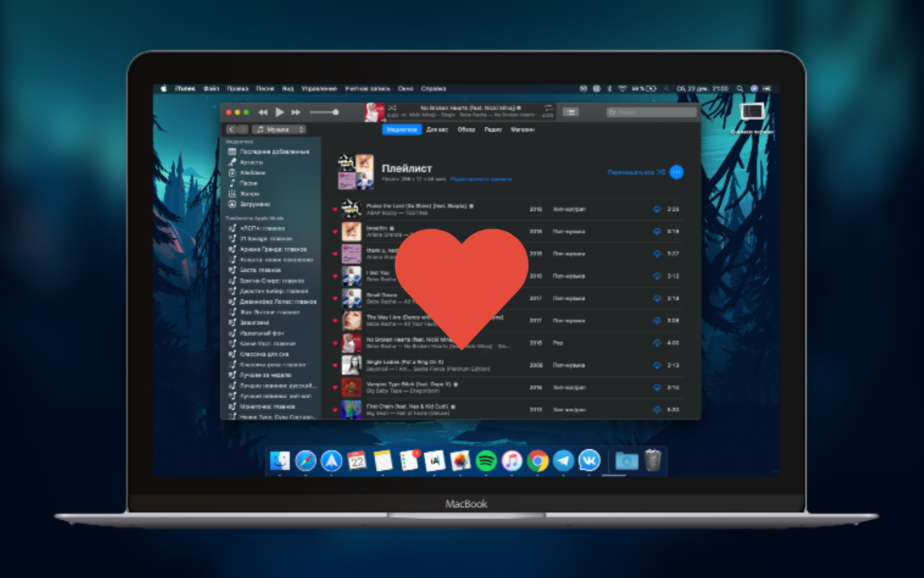Click the blue more options ellipsis button

pyautogui.click(x=676, y=172)
